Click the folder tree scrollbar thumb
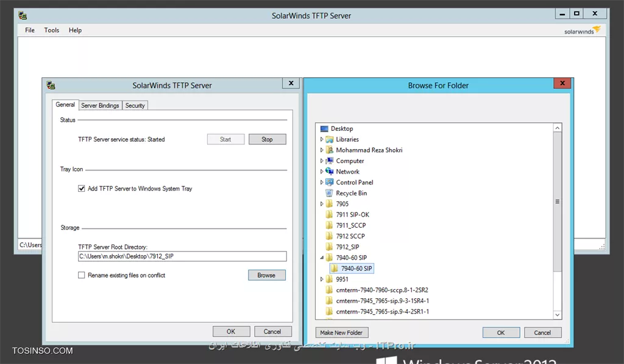 (557, 202)
